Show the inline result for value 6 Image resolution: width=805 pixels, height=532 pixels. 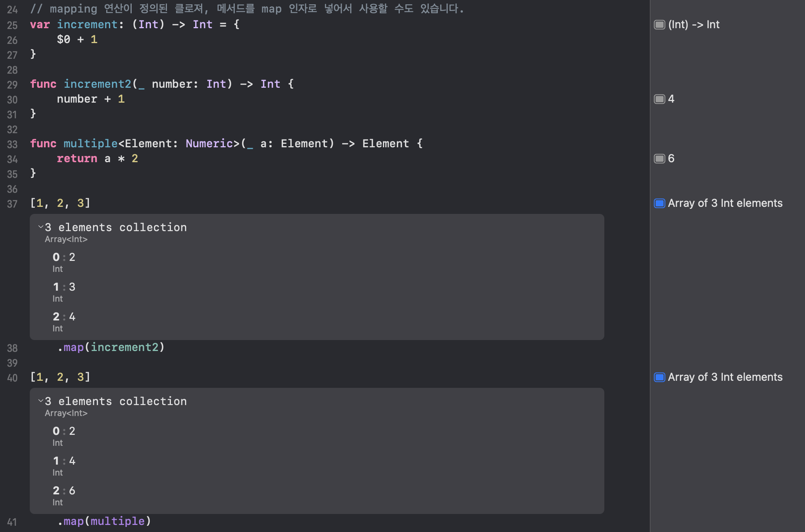[x=660, y=159]
